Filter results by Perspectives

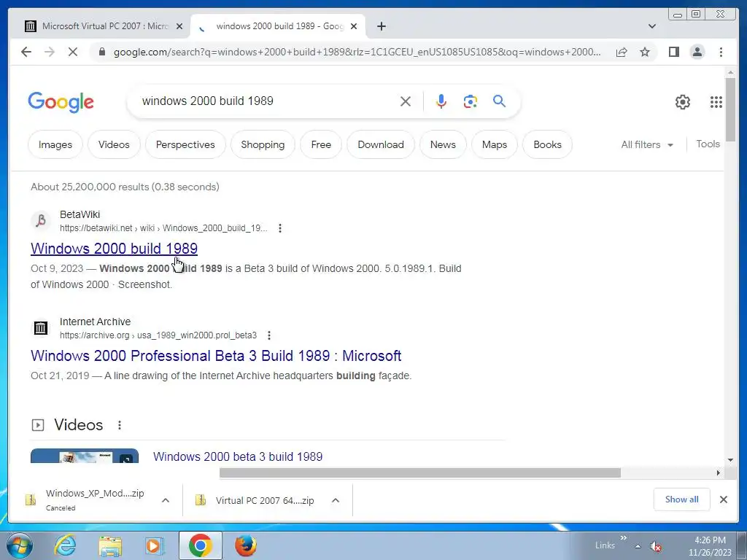point(185,144)
